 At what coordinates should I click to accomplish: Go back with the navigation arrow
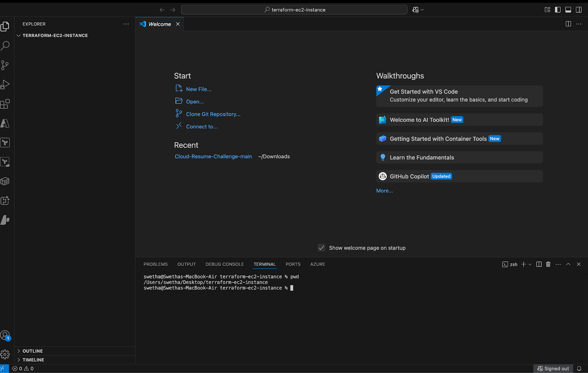click(x=162, y=10)
